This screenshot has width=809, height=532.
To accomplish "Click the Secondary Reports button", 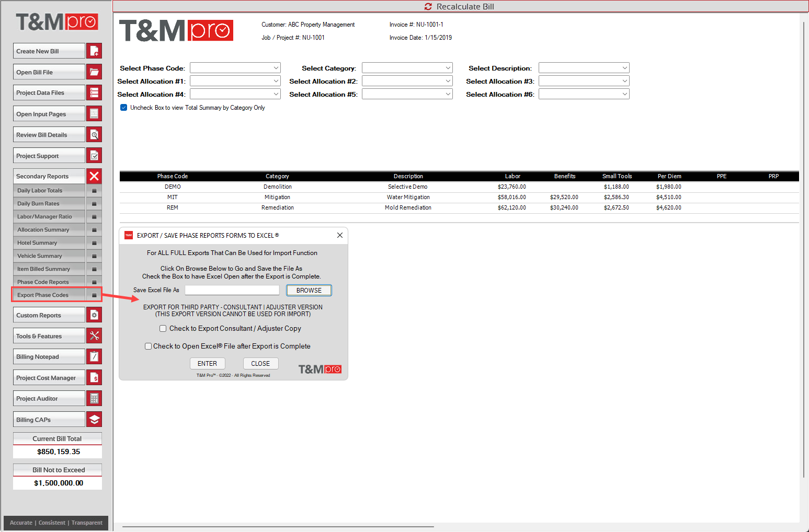I will [x=49, y=176].
